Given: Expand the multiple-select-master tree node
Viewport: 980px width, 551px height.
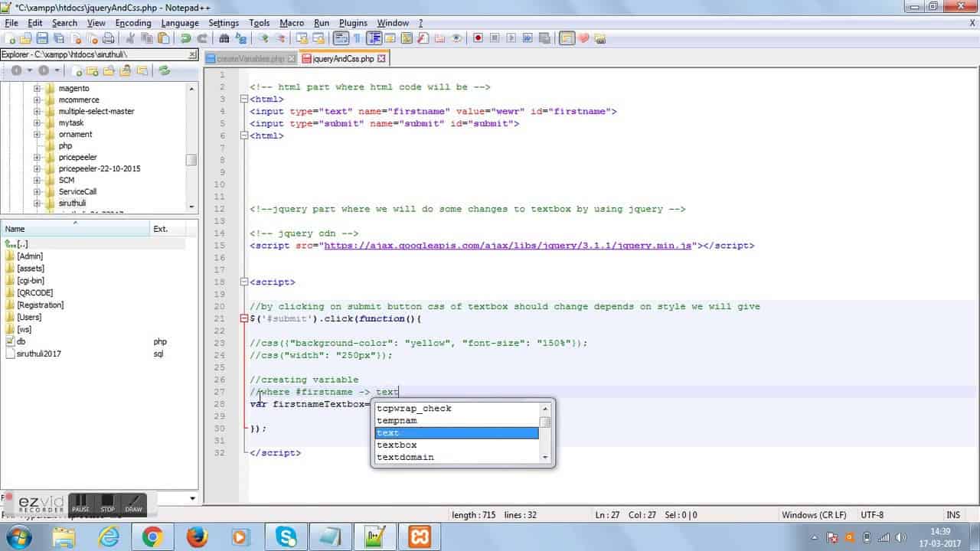Looking at the screenshot, I should [x=37, y=112].
